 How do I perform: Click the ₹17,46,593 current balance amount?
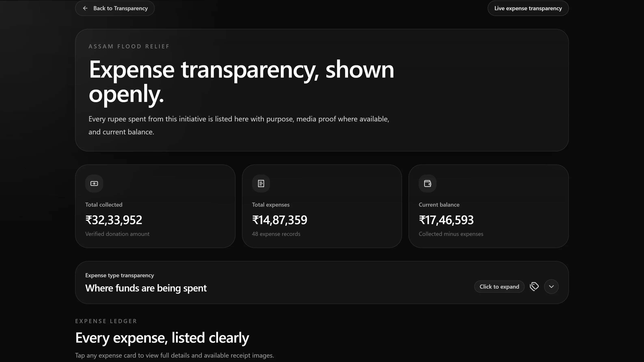click(446, 220)
